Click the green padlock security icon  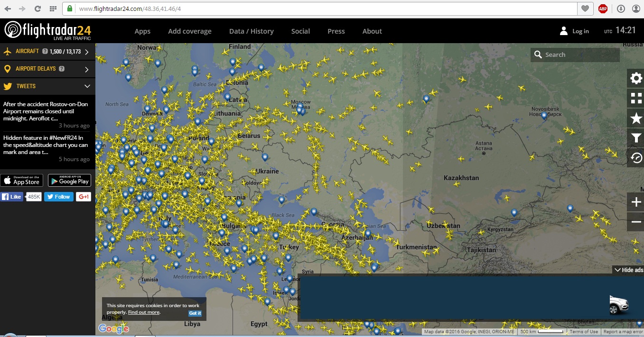pos(70,9)
